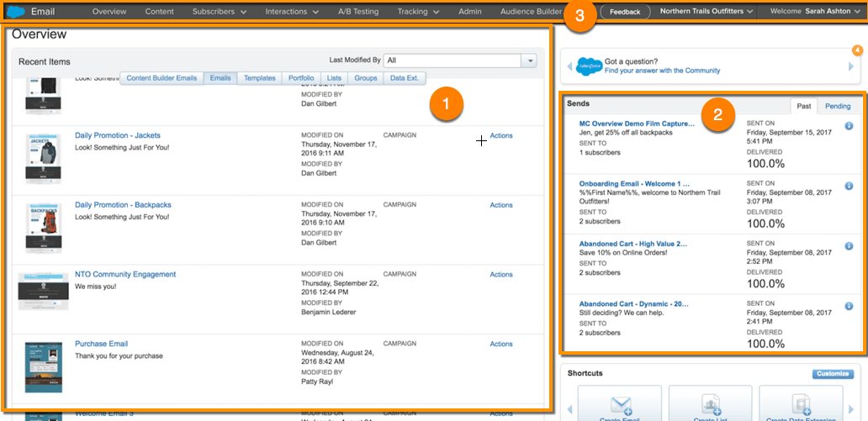Click the Salesforce cloud logo in top bar
The width and height of the screenshot is (868, 421).
pos(17,11)
